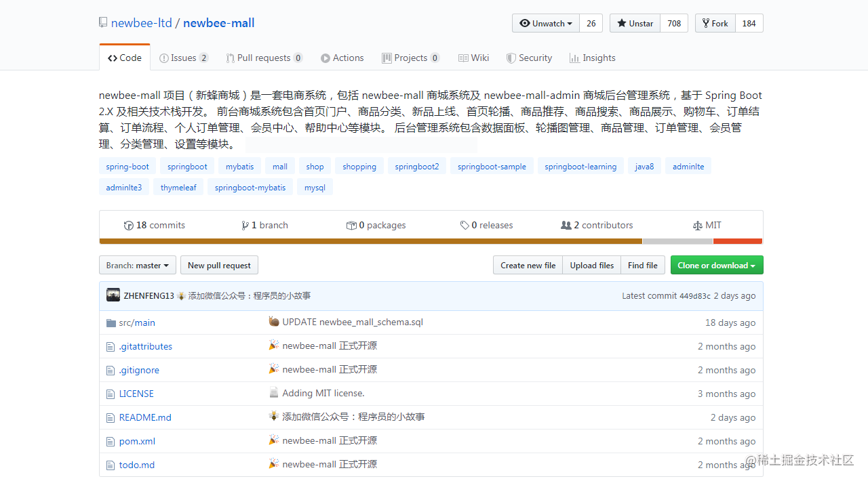The height and width of the screenshot is (481, 868).
Task: Click the Create new file button
Action: pyautogui.click(x=528, y=265)
